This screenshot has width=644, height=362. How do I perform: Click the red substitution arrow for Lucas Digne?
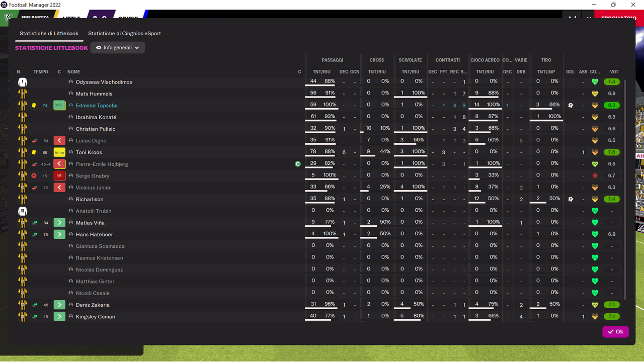pyautogui.click(x=59, y=141)
